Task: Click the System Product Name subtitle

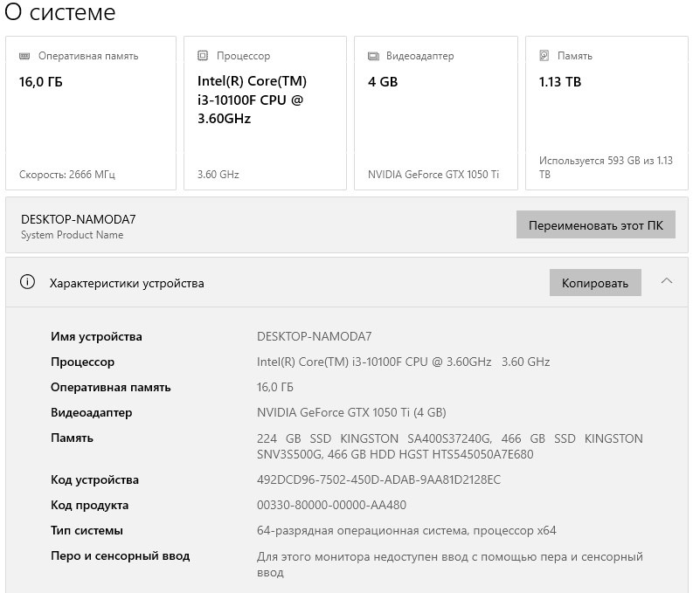Action: [72, 235]
